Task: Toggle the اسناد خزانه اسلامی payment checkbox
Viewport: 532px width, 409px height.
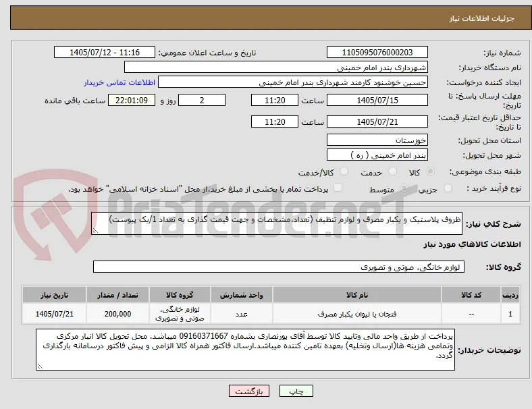Action: (338, 188)
